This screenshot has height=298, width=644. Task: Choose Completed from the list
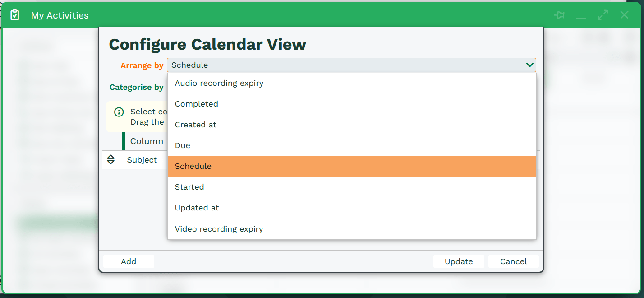tap(197, 104)
